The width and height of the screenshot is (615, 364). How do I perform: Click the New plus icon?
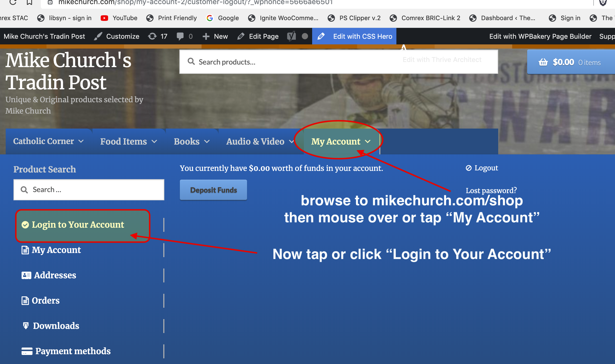coord(206,36)
